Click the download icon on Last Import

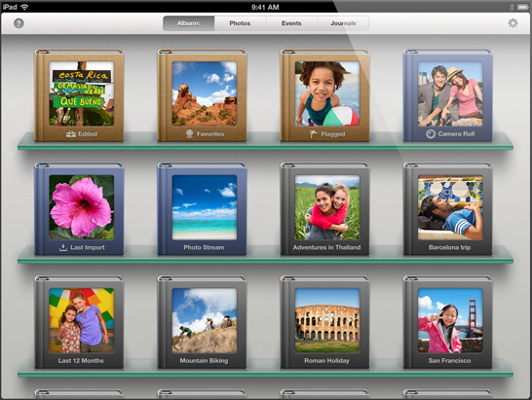63,247
